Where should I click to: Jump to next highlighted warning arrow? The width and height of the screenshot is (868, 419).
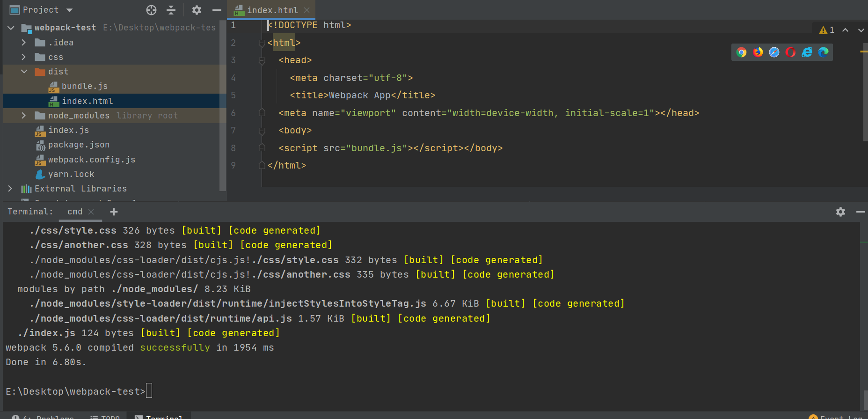pyautogui.click(x=861, y=30)
